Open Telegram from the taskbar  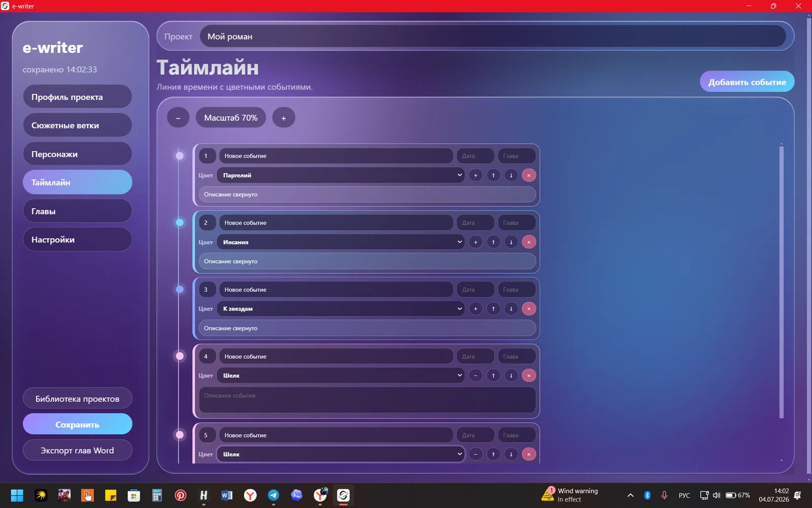point(274,495)
